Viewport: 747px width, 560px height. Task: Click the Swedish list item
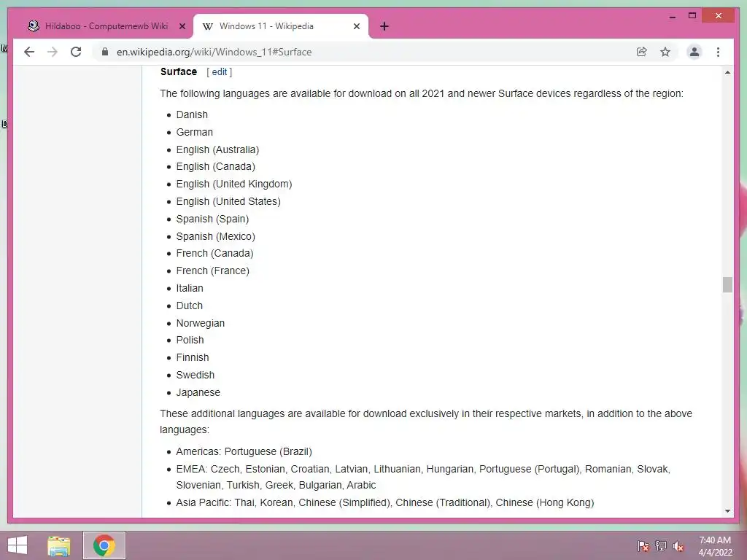[x=196, y=376]
